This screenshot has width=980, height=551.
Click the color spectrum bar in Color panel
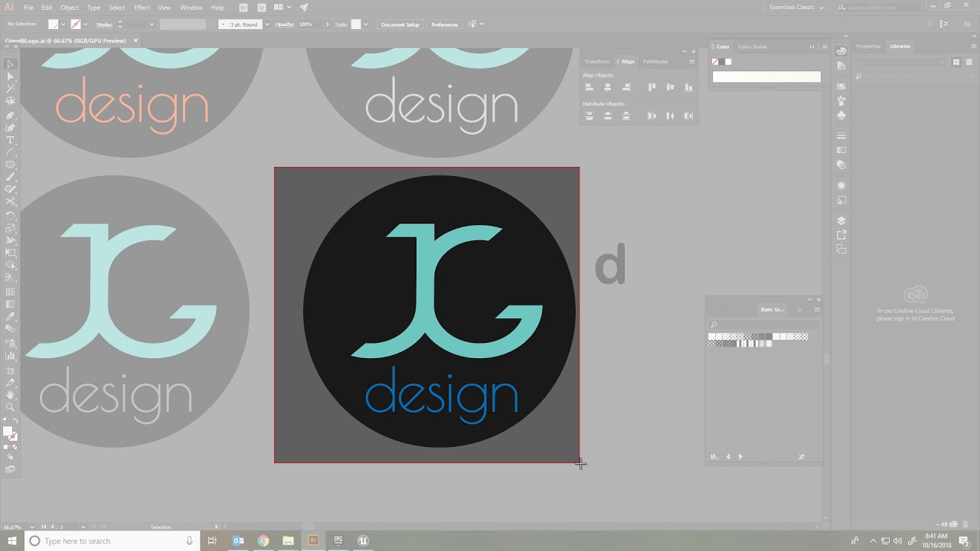[766, 77]
